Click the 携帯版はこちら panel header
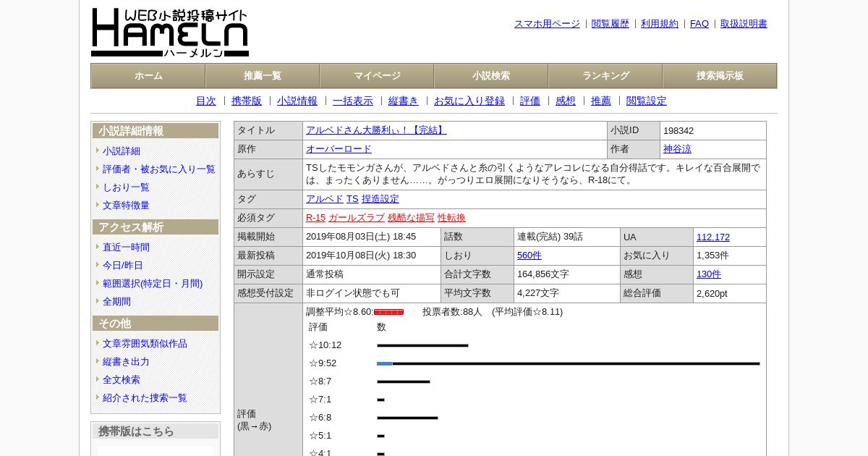The image size is (868, 456). (x=156, y=431)
